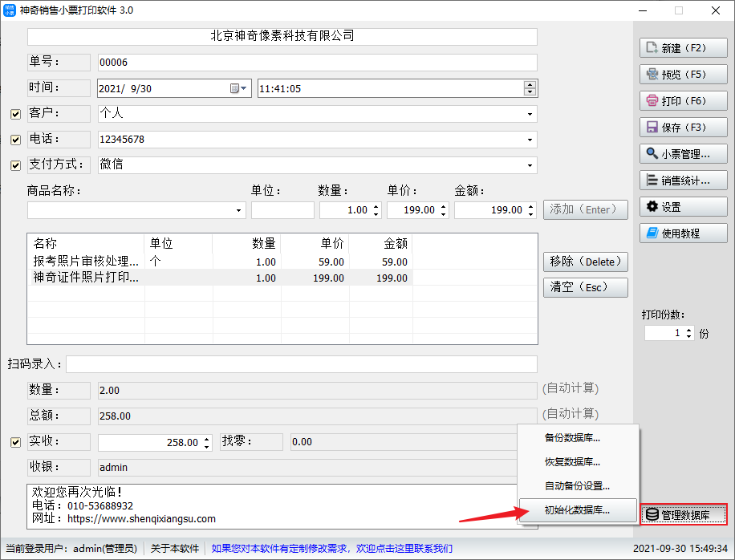The width and height of the screenshot is (735, 560).
Task: Click the total 数量 2.00 field
Action: 317,391
